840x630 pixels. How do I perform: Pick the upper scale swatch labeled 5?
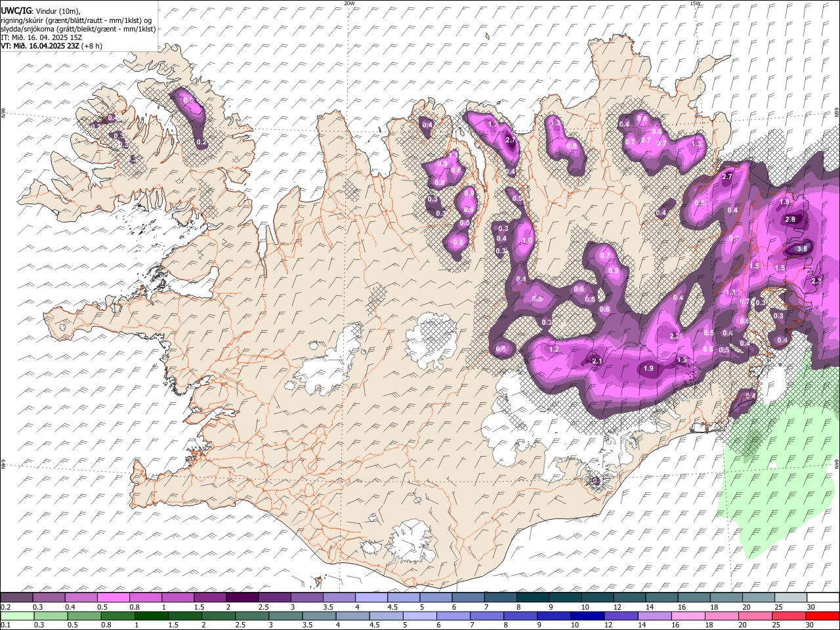(434, 598)
